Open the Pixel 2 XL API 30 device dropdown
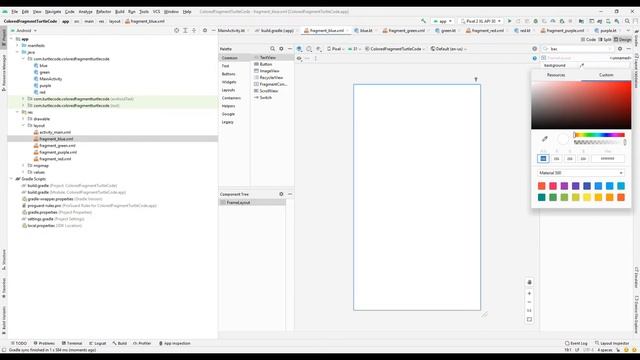Screen dimensions: 640x360 (x=481, y=21)
